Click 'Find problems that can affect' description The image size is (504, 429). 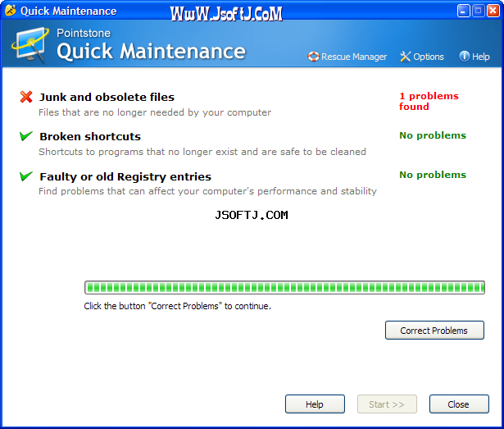(x=207, y=191)
